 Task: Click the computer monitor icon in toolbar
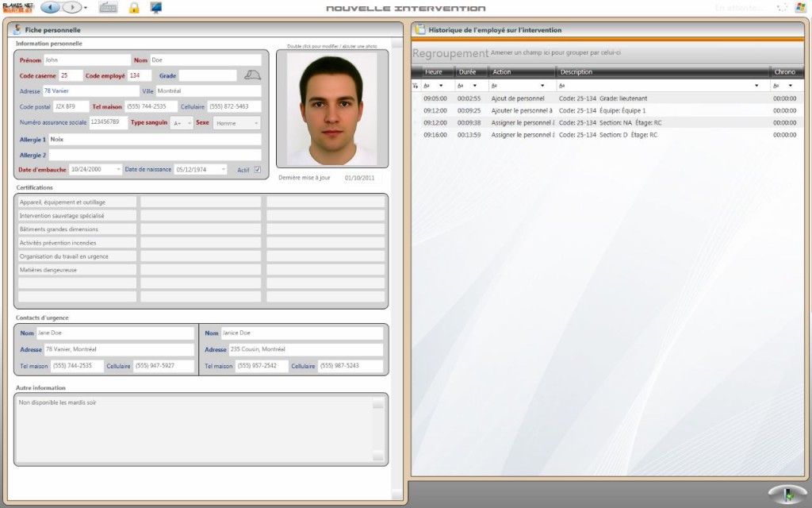click(156, 8)
